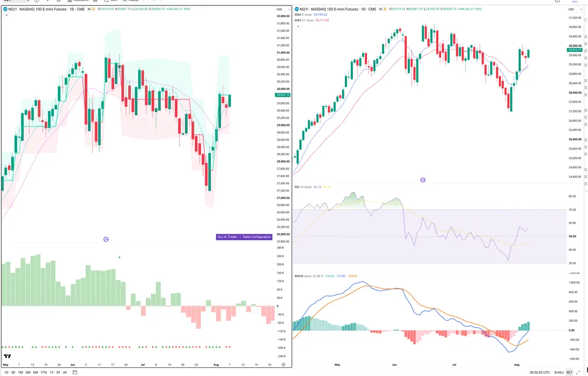588x376 pixels.
Task: Select the 3M time range
Action: pos(28,372)
